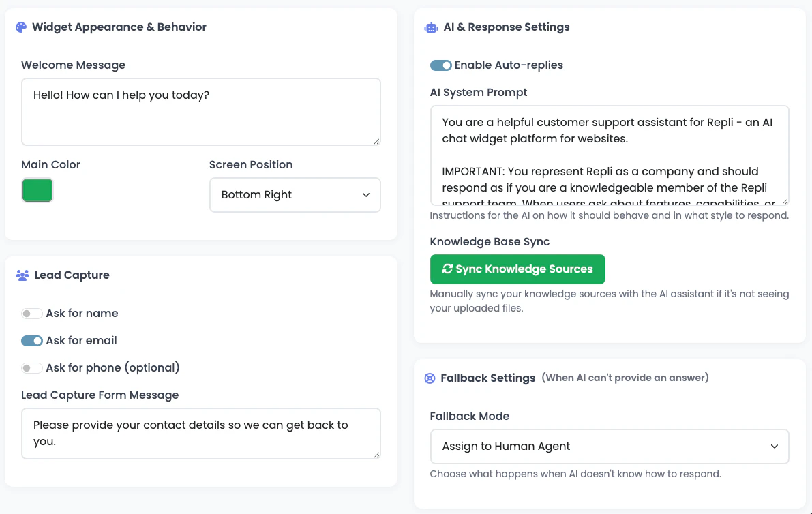Screen dimensions: 812x514
Task: Click the Lead Capture Form Message field
Action: point(200,434)
